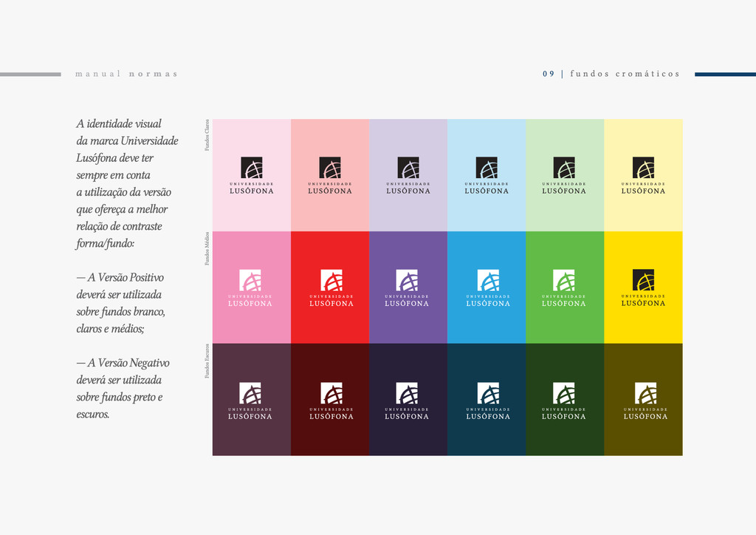Click the final word 'escuros.'

(93, 415)
